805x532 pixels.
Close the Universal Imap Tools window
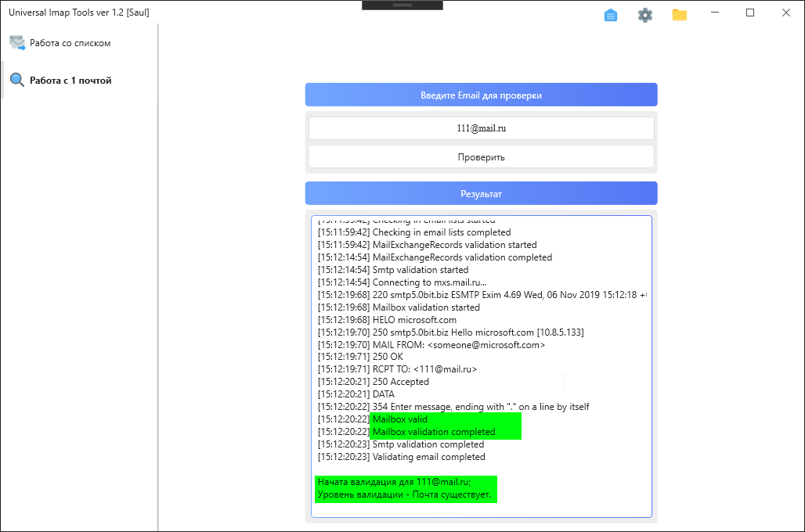coord(785,13)
